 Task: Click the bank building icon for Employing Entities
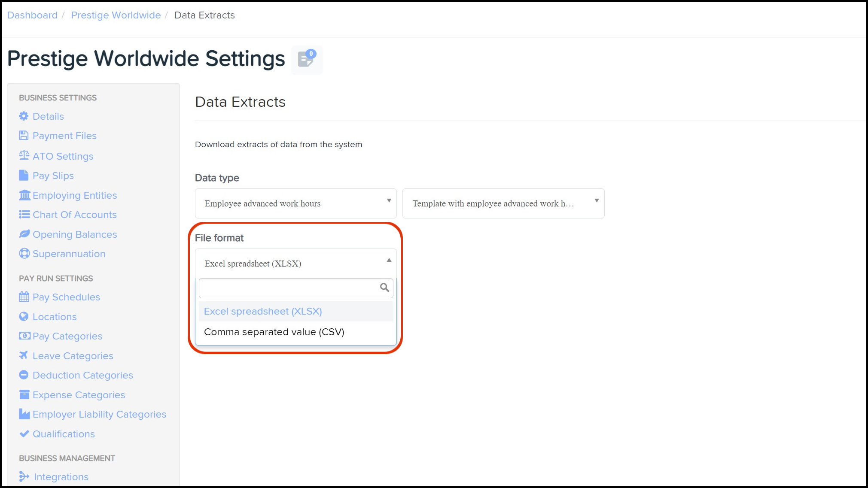(x=24, y=195)
